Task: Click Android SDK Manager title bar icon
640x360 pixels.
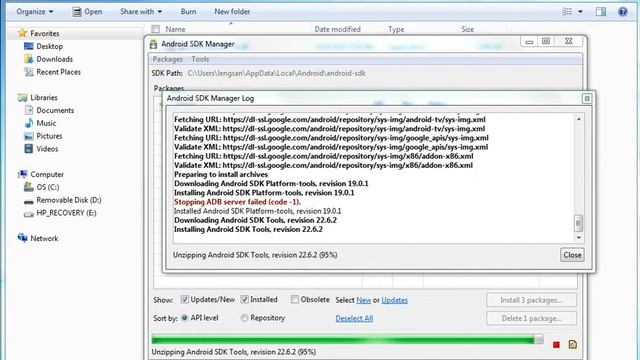Action: (x=153, y=44)
